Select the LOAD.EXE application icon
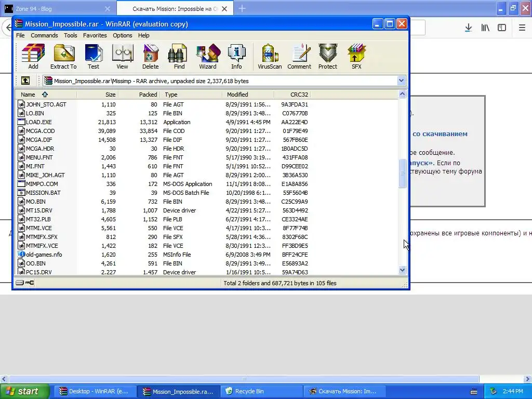Viewport: 532px width, 399px height. 21,122
